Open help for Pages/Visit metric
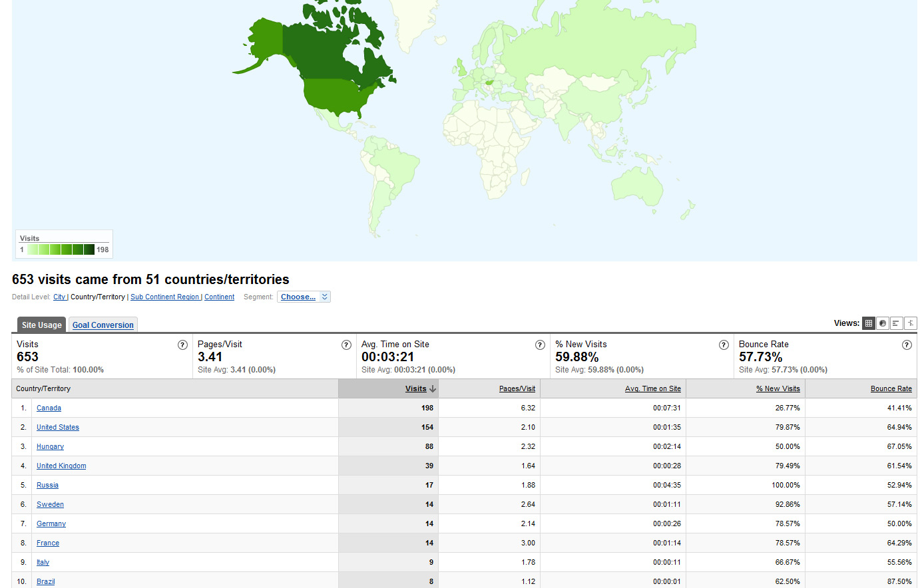 346,345
